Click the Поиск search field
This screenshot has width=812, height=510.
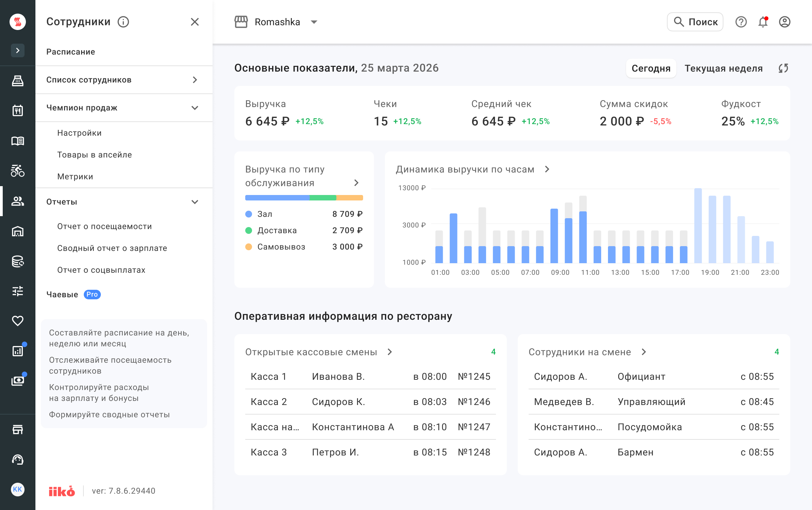coord(695,22)
